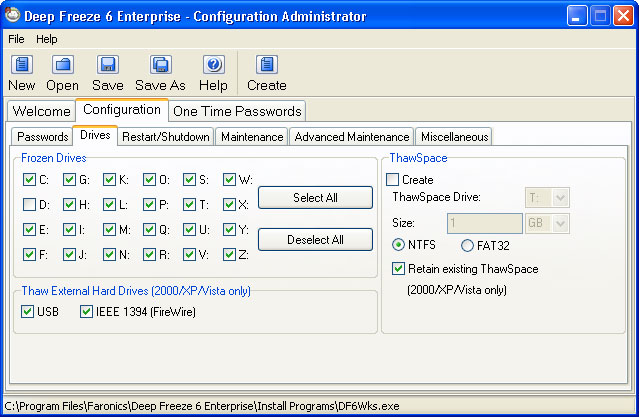
Task: Toggle the N: drive checkbox
Action: [109, 255]
